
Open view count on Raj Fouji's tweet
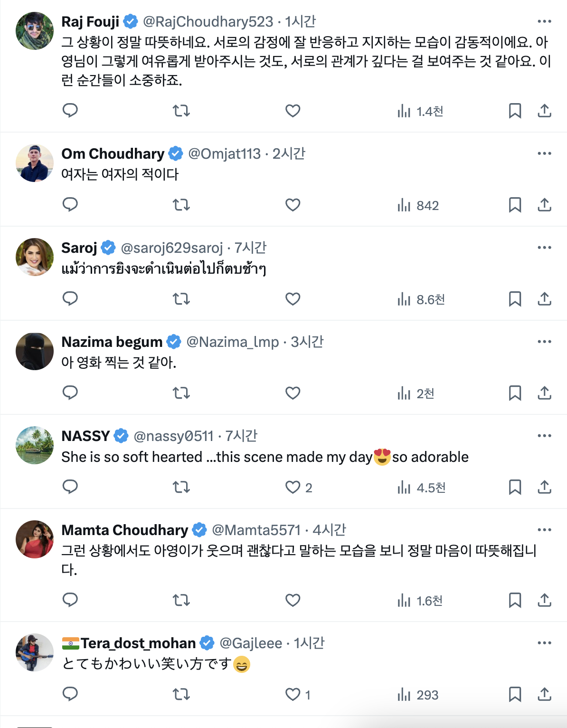(x=420, y=111)
